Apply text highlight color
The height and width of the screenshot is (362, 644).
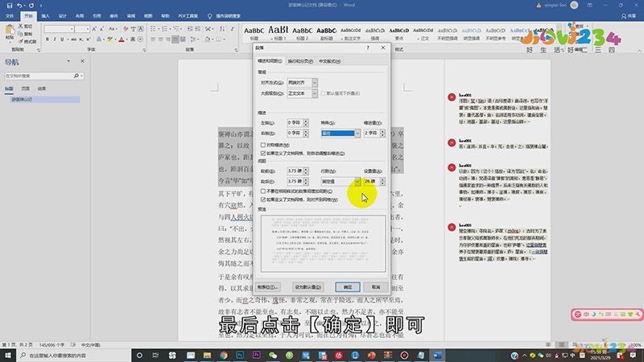(109, 39)
